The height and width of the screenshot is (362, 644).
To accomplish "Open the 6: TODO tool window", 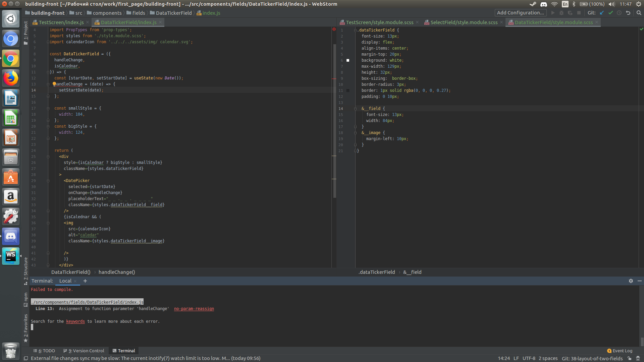I will 44,351.
